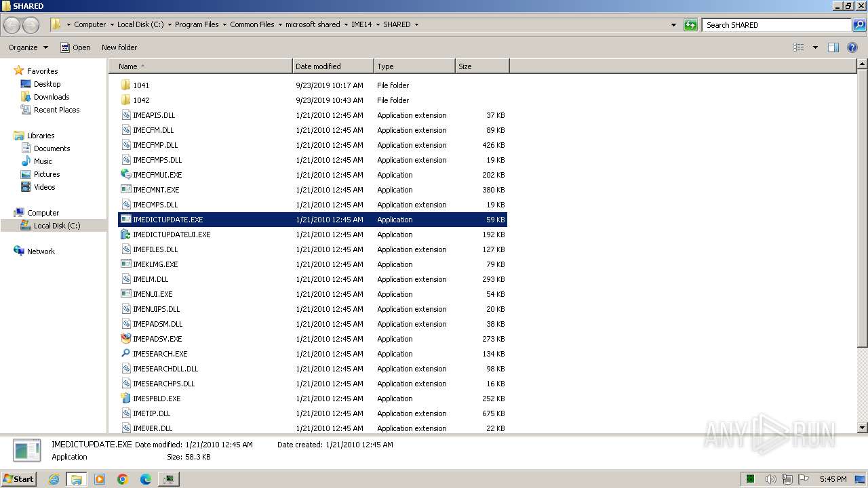Open the Organize menu
868x488 pixels.
[x=28, y=47]
